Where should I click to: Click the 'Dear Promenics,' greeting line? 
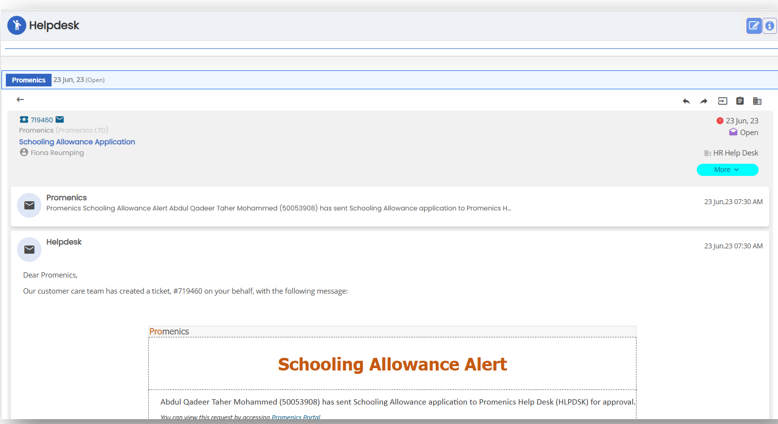[x=50, y=275]
